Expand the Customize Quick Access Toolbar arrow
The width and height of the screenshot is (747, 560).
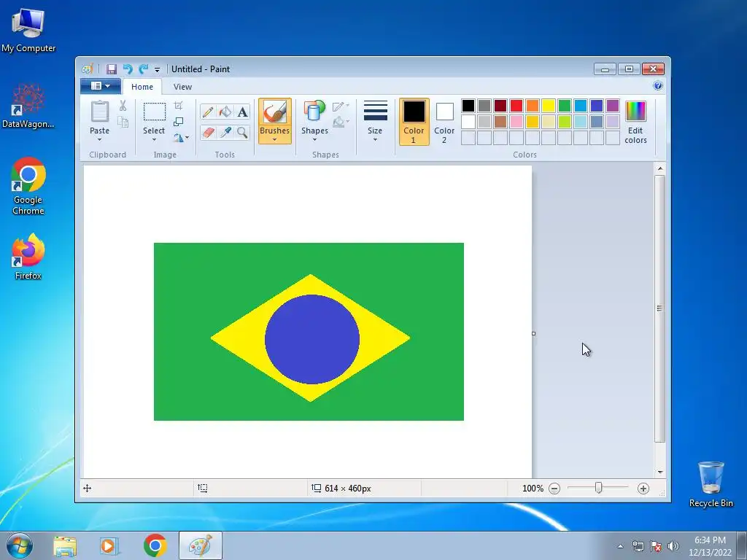pyautogui.click(x=158, y=69)
